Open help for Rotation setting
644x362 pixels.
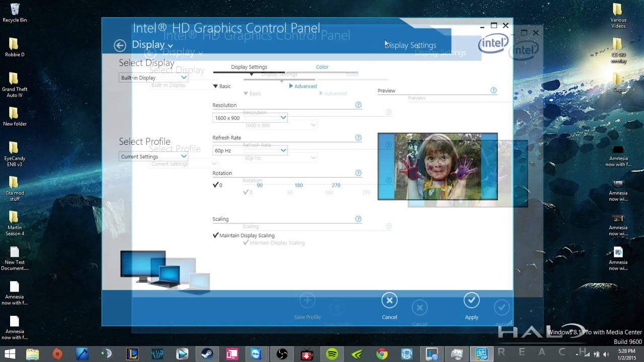(x=358, y=173)
